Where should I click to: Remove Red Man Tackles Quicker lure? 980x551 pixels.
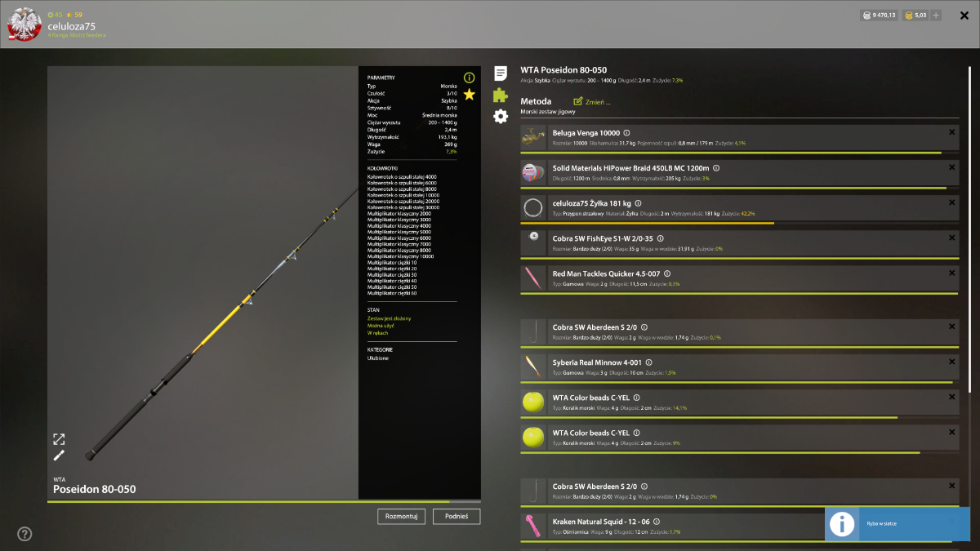[x=951, y=273]
